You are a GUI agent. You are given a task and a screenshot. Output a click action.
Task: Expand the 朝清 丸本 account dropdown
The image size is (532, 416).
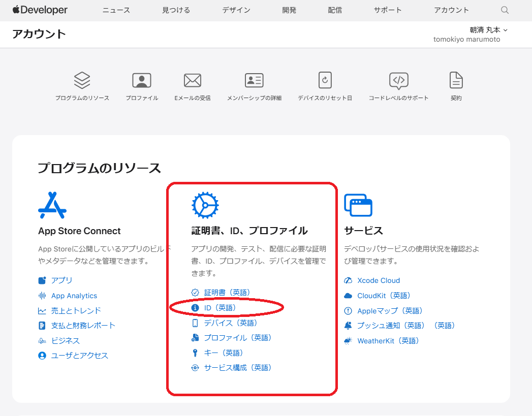(x=488, y=30)
